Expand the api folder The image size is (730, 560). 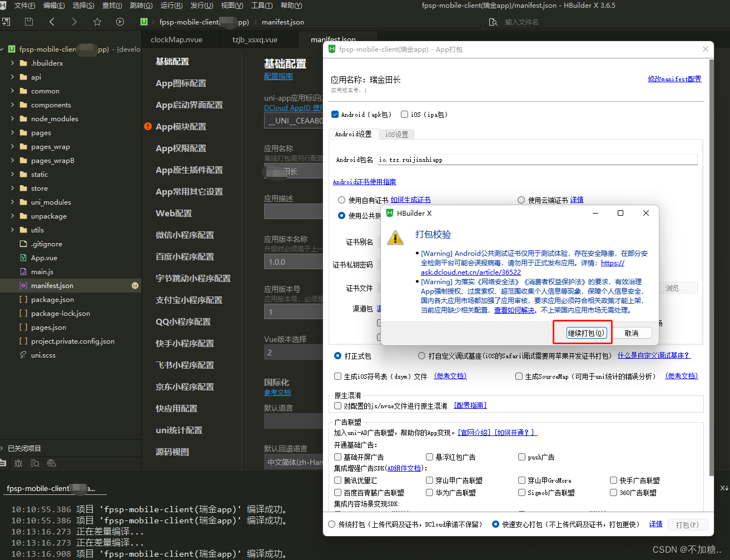tap(12, 77)
